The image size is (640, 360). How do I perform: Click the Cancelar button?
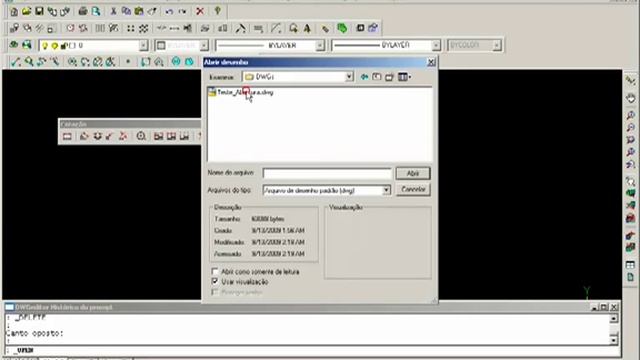pyautogui.click(x=413, y=189)
